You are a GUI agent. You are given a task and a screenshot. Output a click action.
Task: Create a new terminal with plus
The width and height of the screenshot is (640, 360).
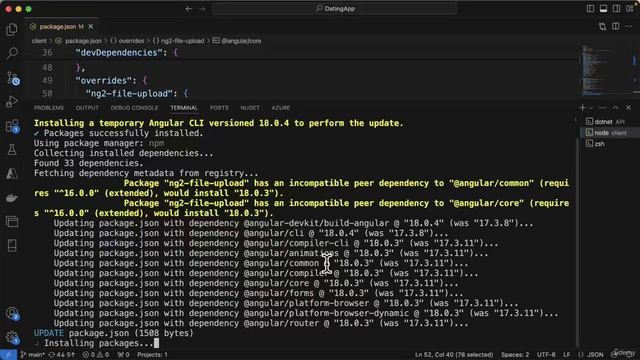pos(582,108)
